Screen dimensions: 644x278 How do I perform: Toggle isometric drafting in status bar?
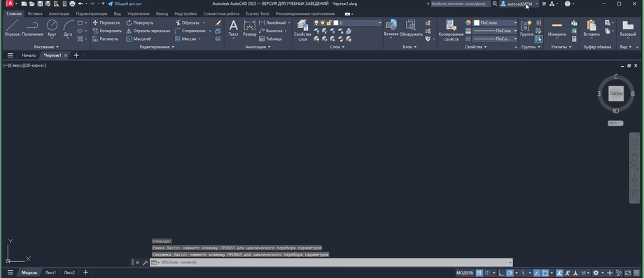[524, 273]
